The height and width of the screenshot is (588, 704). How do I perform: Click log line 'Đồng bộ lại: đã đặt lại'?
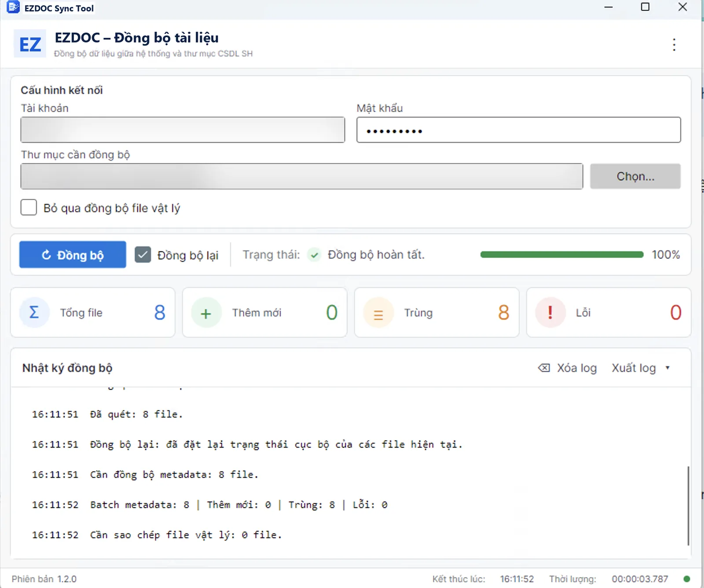[x=276, y=445]
